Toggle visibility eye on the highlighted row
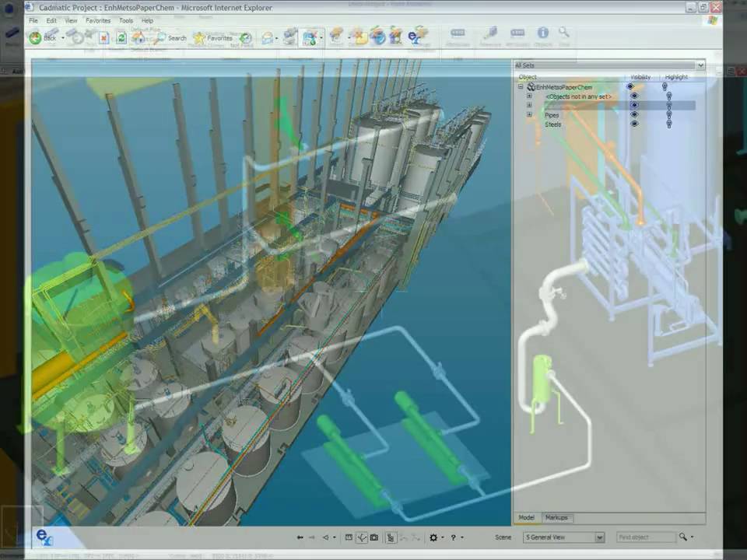This screenshot has width=747, height=560. 633,105
